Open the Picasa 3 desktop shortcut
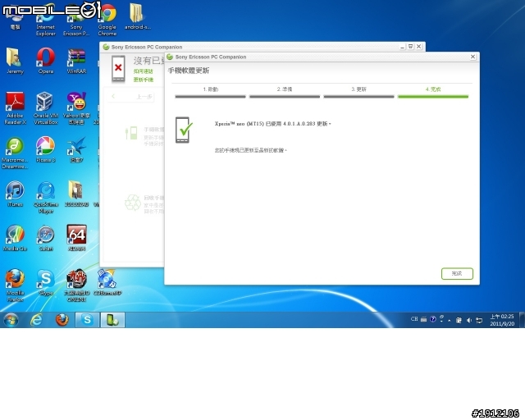The width and height of the screenshot is (525, 420). click(46, 149)
